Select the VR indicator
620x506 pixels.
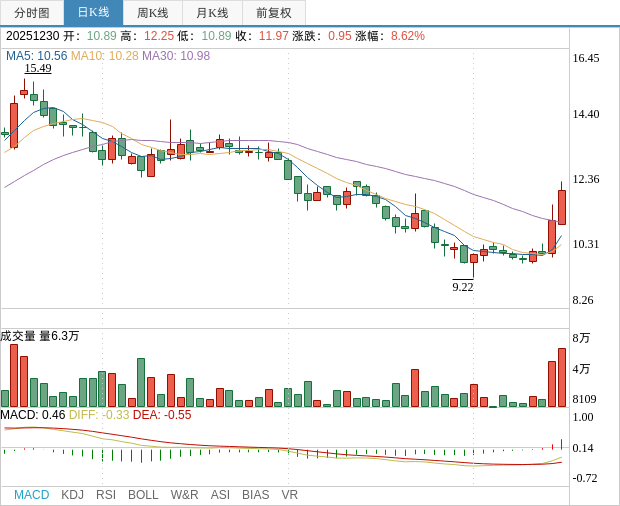click(x=289, y=495)
